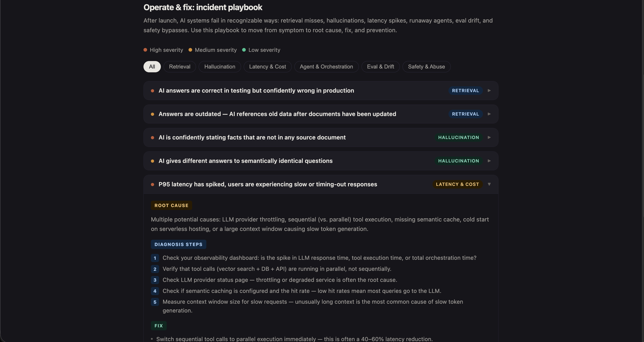Click the 'Medium severity' legend label
Viewport: 644px width, 342px height.
(x=216, y=50)
